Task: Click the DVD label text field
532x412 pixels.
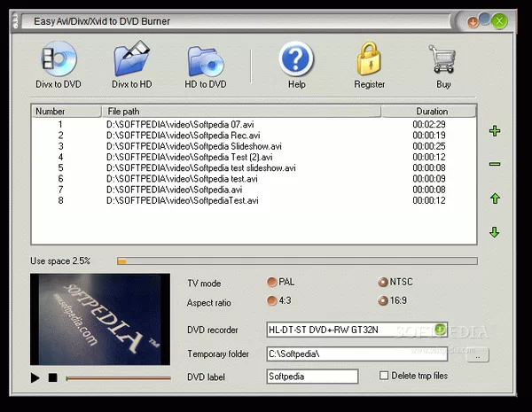Action: point(312,377)
